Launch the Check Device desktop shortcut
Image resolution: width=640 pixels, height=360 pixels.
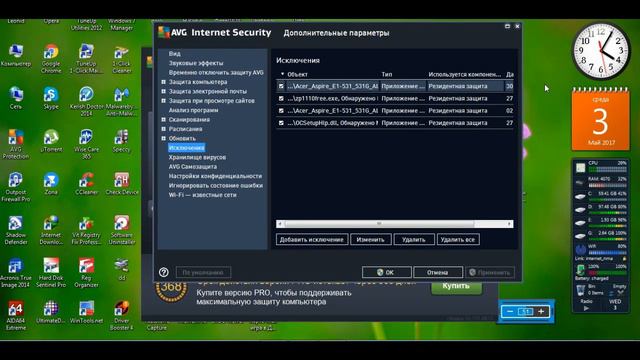(122, 183)
